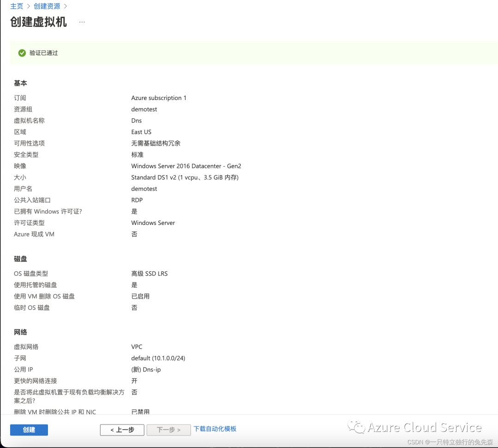Select the 临时 OS 磁盘 value 否
This screenshot has width=498, height=448.
pos(134,308)
